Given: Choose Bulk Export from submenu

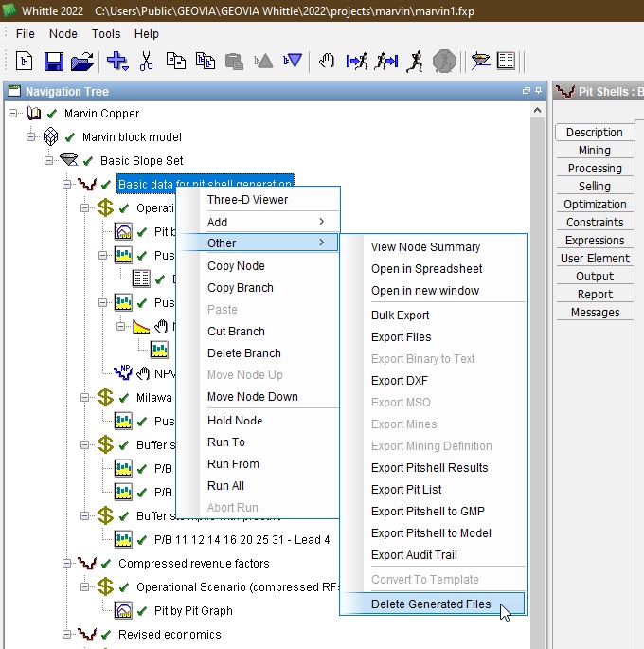Looking at the screenshot, I should [x=433, y=315].
